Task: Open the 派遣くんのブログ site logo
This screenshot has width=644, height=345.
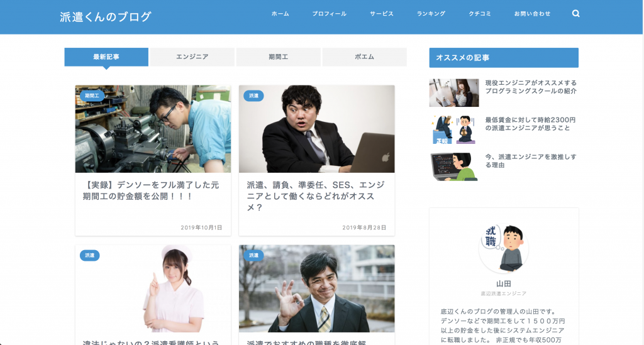Action: point(105,17)
